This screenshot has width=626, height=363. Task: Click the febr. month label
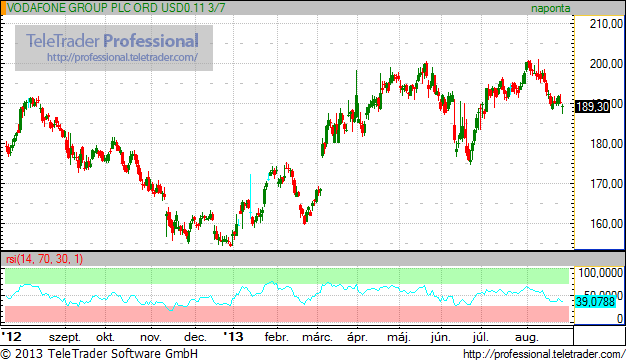[276, 337]
